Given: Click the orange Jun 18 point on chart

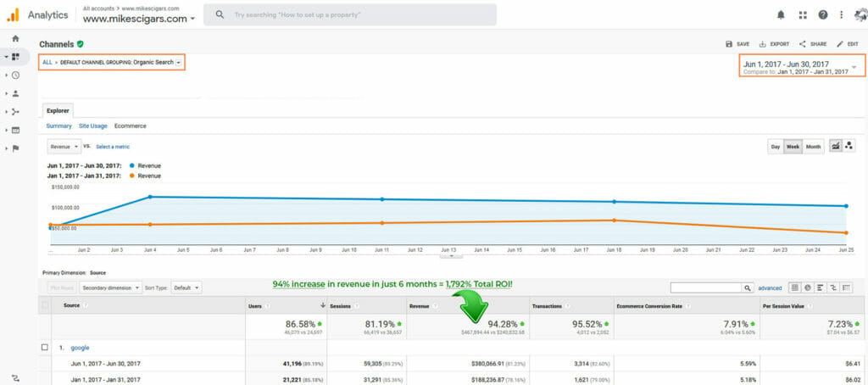Looking at the screenshot, I should [614, 220].
